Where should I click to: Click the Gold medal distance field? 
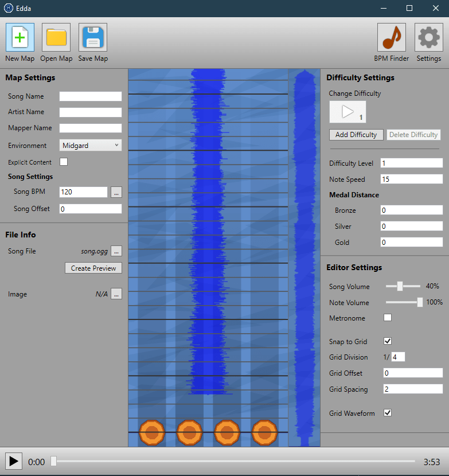click(x=412, y=242)
